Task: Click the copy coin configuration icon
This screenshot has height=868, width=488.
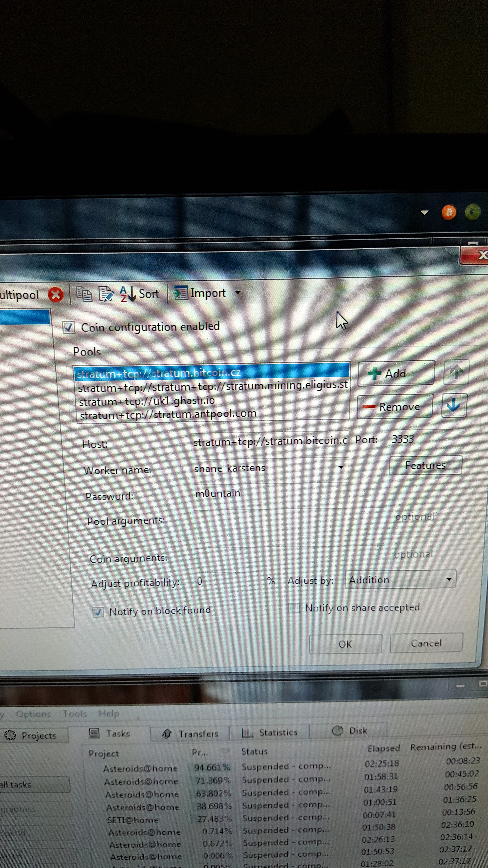Action: (84, 294)
